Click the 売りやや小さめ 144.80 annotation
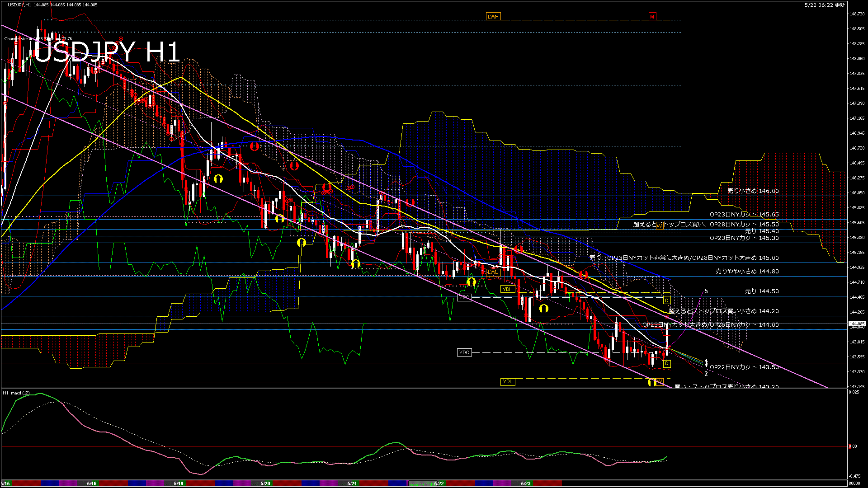The width and height of the screenshot is (868, 488). (x=747, y=272)
